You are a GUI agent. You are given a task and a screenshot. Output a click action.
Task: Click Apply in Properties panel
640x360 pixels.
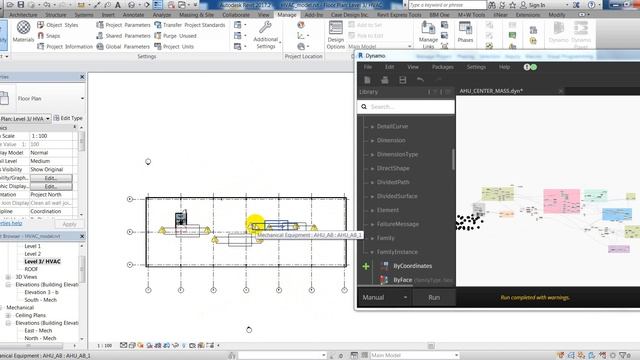[69, 224]
